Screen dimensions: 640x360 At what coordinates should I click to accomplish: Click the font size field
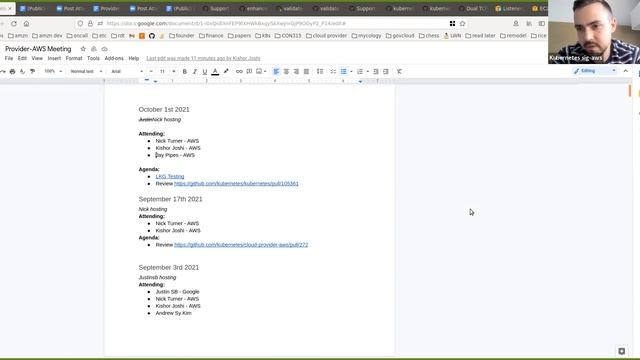pyautogui.click(x=162, y=71)
